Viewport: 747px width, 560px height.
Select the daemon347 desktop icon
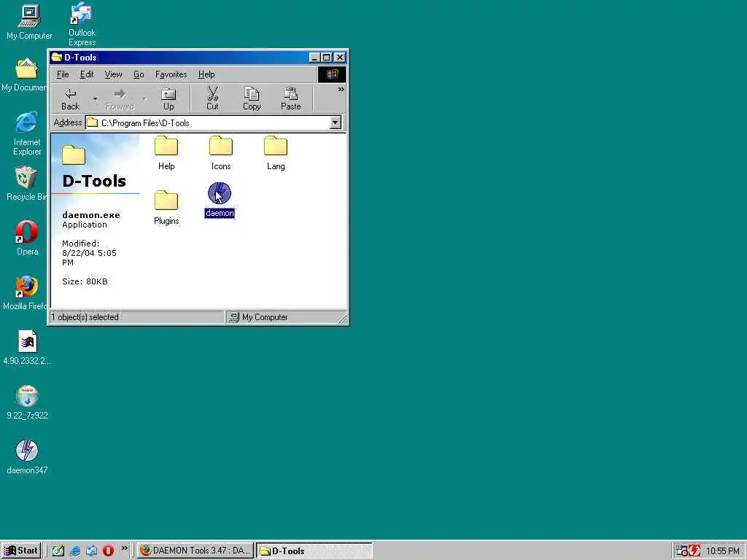tap(27, 457)
